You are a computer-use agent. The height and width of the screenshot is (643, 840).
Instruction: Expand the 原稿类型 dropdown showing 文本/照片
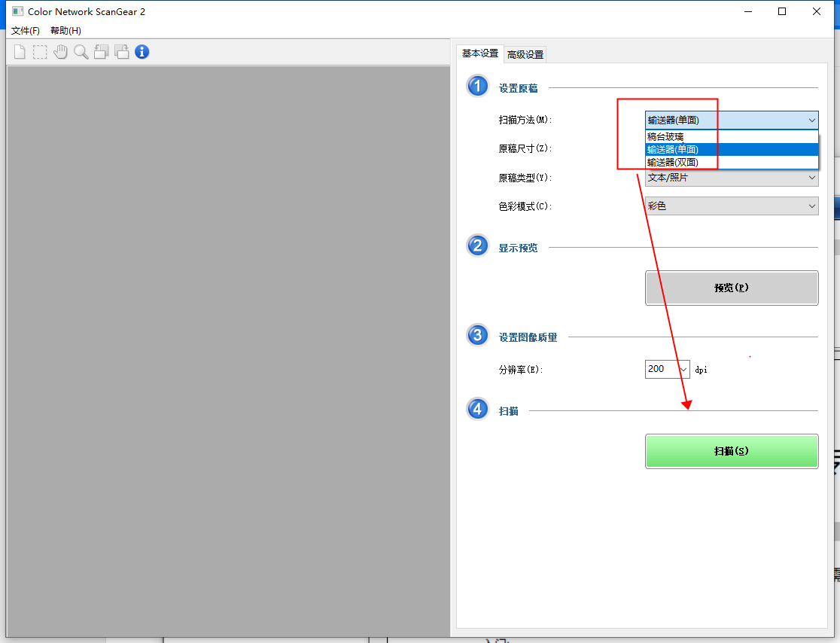(x=731, y=178)
